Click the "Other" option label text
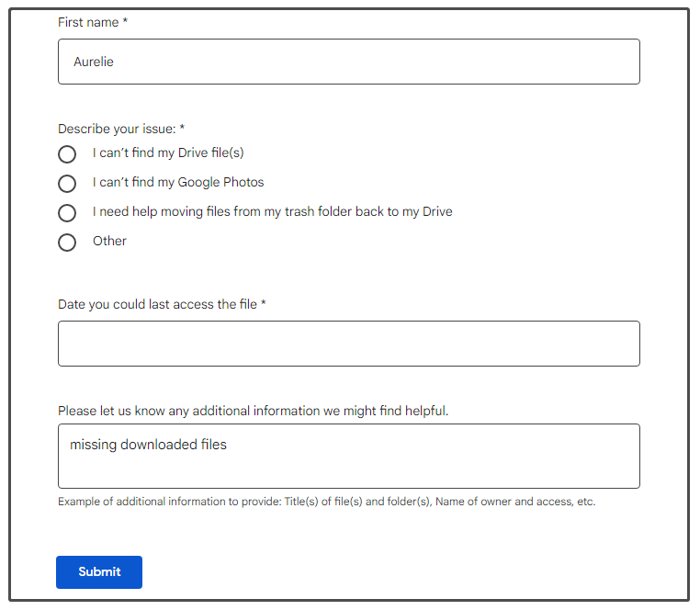Image resolution: width=700 pixels, height=610 pixels. pos(109,241)
